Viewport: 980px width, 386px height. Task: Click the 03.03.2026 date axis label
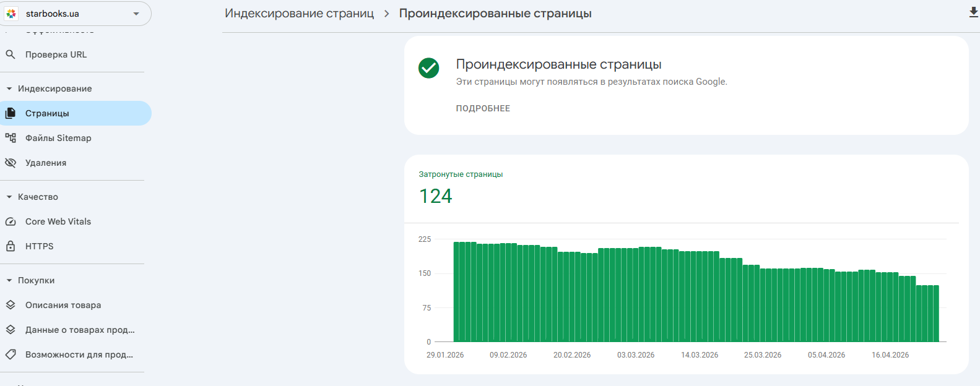click(x=636, y=355)
